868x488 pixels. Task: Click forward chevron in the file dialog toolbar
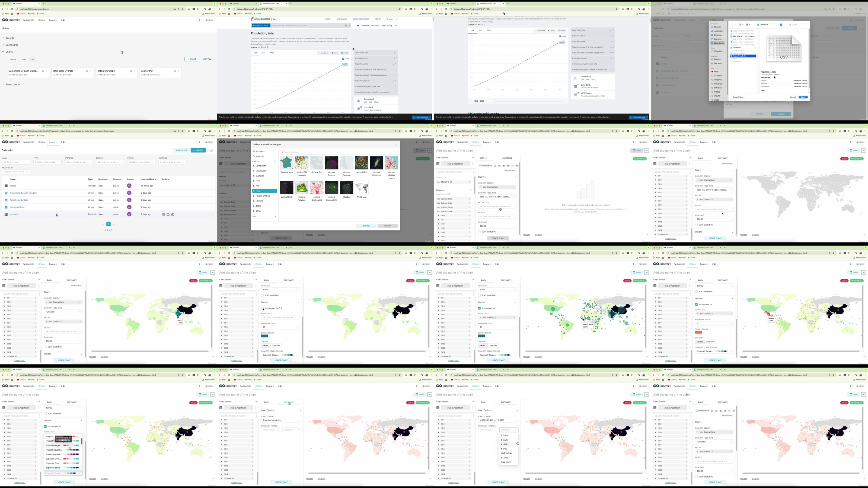click(x=736, y=25)
